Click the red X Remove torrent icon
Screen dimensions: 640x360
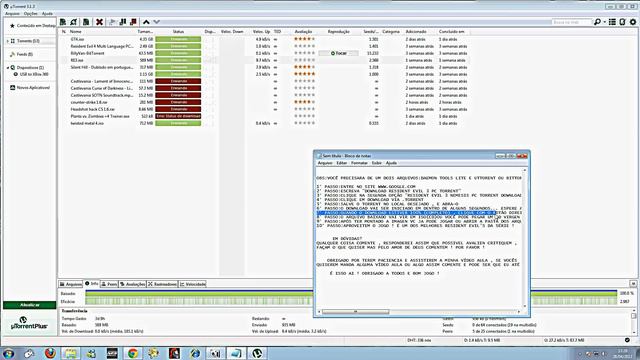[x=99, y=22]
